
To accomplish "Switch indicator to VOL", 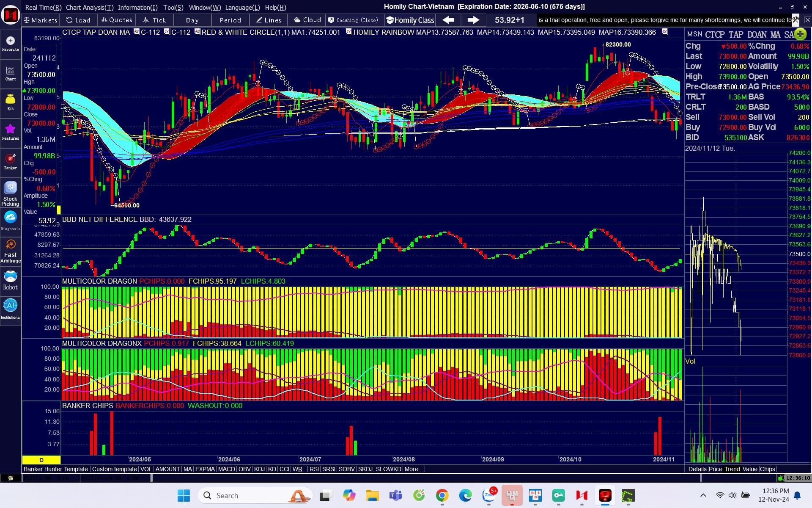I will (146, 469).
